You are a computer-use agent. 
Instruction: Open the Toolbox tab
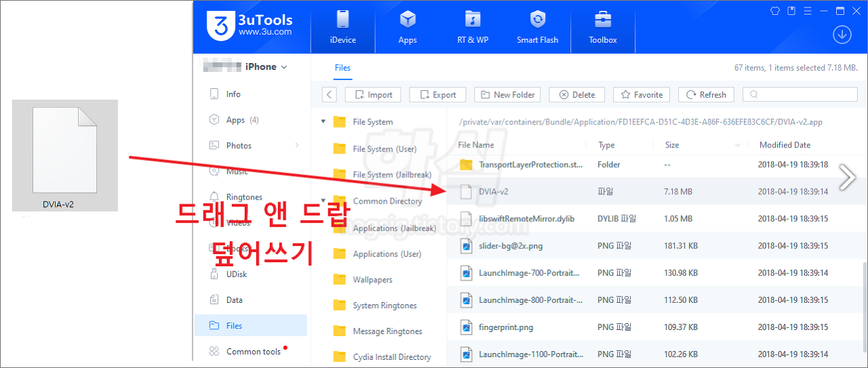click(603, 27)
